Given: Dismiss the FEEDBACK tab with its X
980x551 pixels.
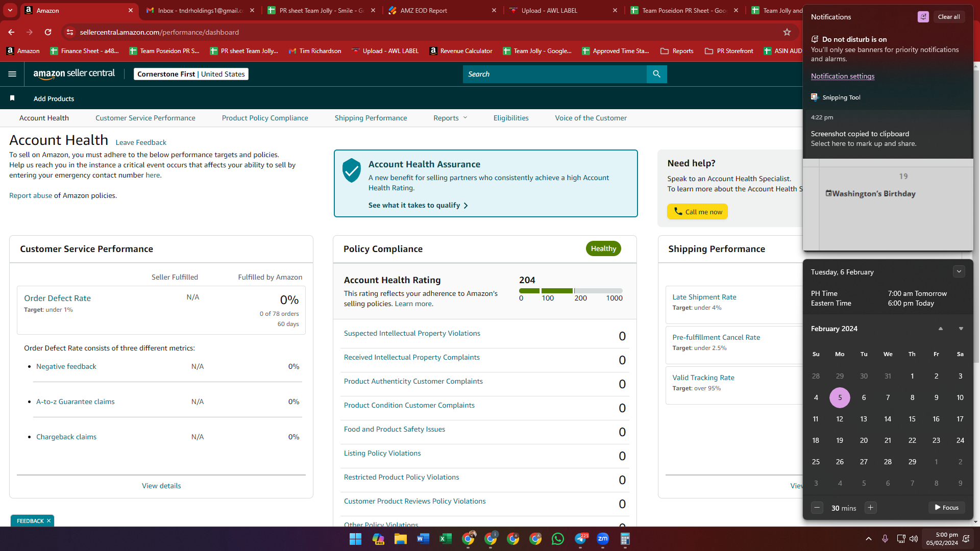Looking at the screenshot, I should tap(48, 521).
